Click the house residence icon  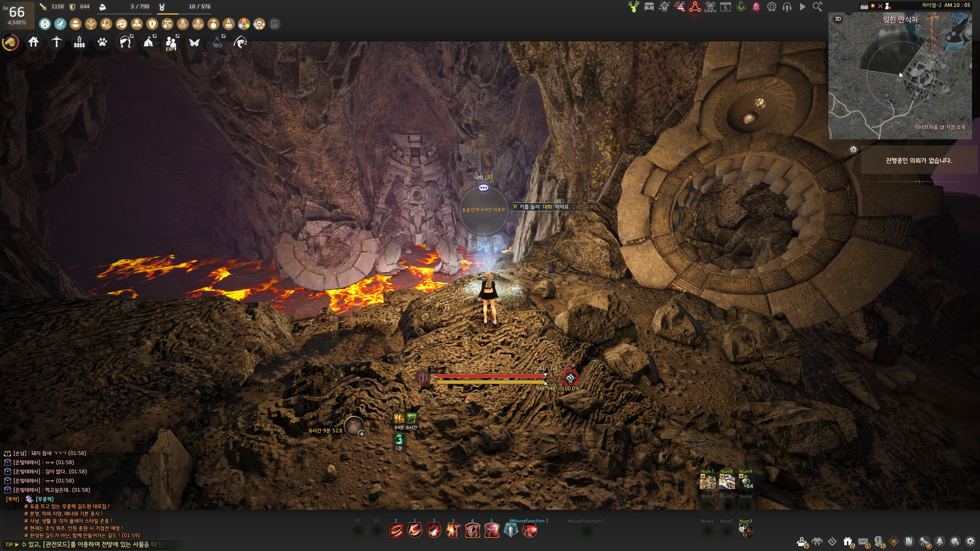[x=33, y=42]
